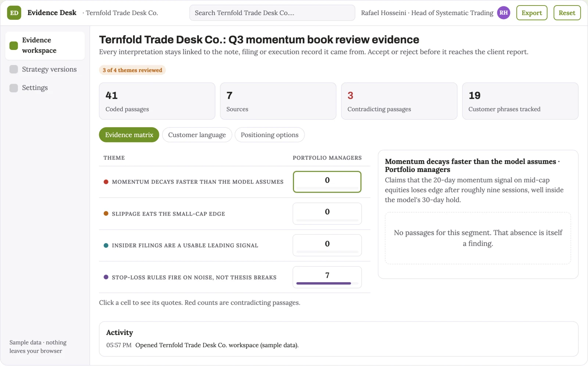This screenshot has height=367, width=588.
Task: Click the 41 Coded passages card
Action: (157, 101)
